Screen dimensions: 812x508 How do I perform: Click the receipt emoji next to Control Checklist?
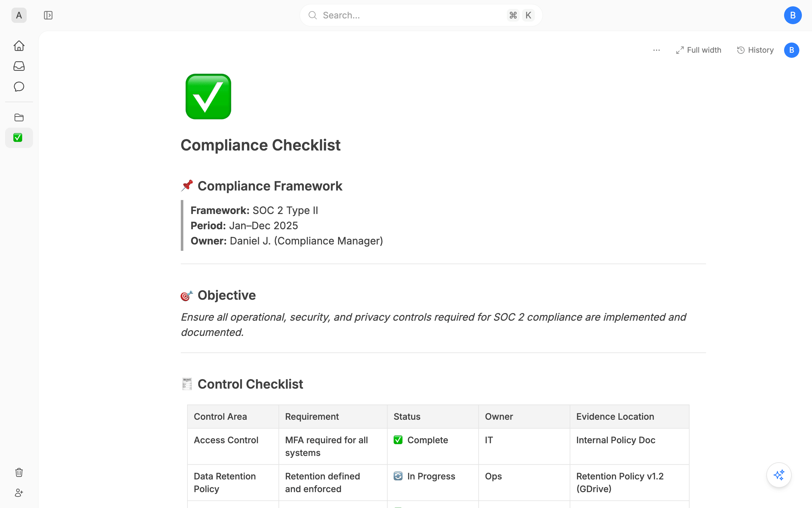(187, 384)
